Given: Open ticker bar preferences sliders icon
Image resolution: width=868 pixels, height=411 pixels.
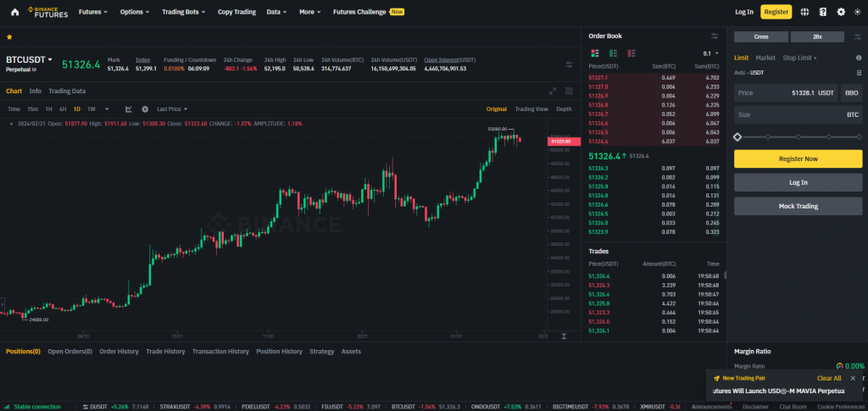Looking at the screenshot, I should (x=569, y=64).
